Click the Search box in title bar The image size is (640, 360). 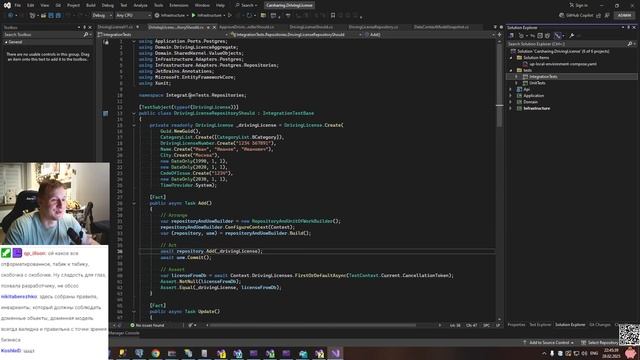point(246,5)
